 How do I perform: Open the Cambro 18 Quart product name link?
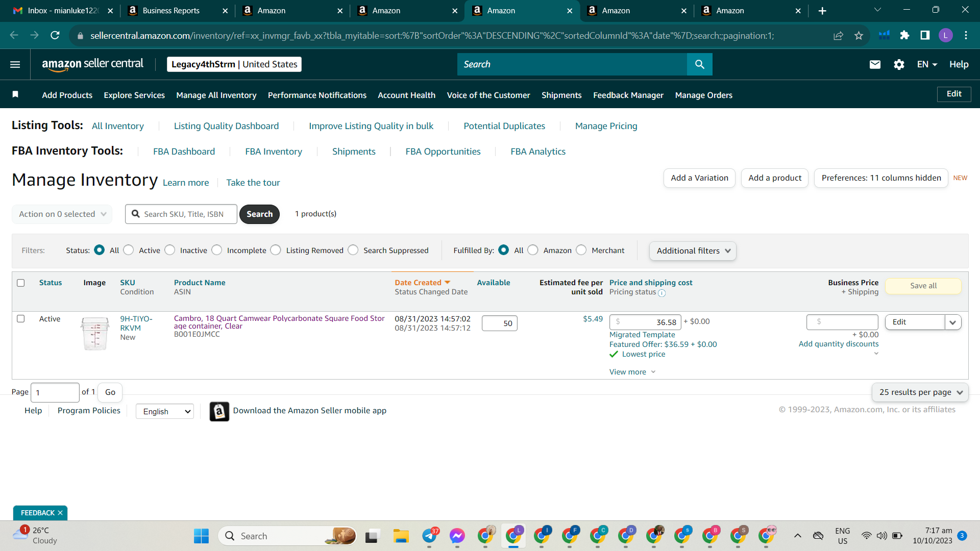point(279,322)
